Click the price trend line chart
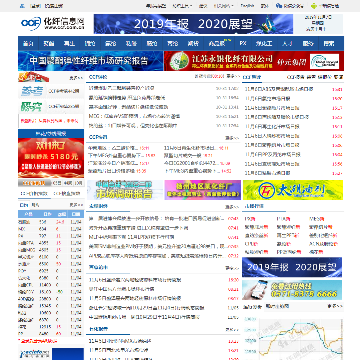This screenshot has height=360, width=360. pos(293,337)
